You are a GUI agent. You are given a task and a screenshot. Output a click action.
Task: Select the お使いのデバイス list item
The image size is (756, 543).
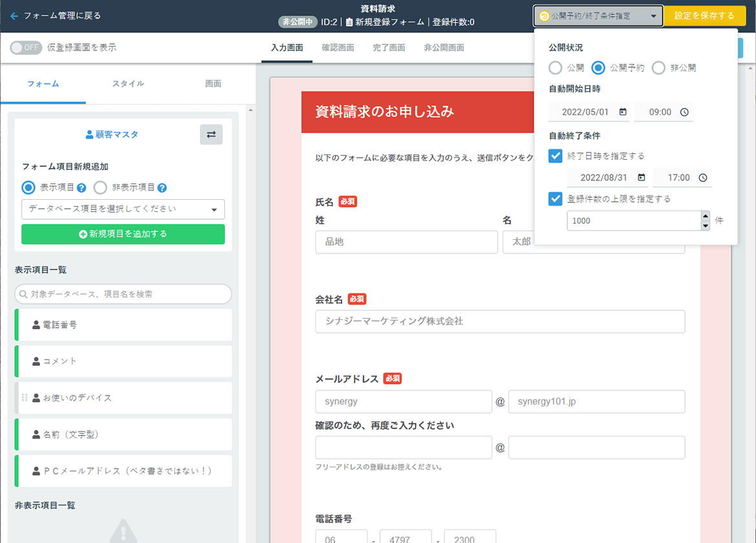click(123, 398)
